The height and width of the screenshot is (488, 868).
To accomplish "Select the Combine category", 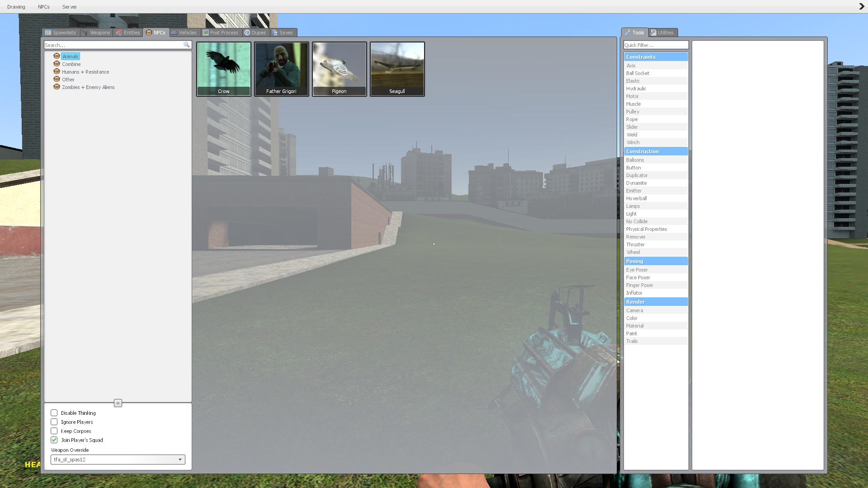I will tap(71, 64).
